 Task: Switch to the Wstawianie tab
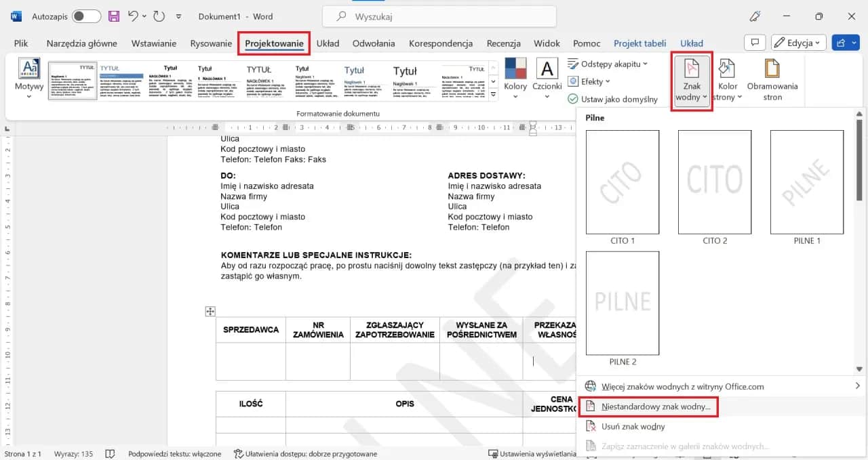click(x=153, y=43)
